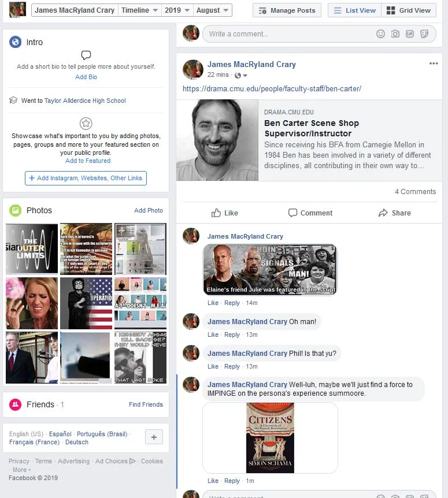This screenshot has height=498, width=448.
Task: Click the green Photos section icon
Action: pyautogui.click(x=15, y=210)
